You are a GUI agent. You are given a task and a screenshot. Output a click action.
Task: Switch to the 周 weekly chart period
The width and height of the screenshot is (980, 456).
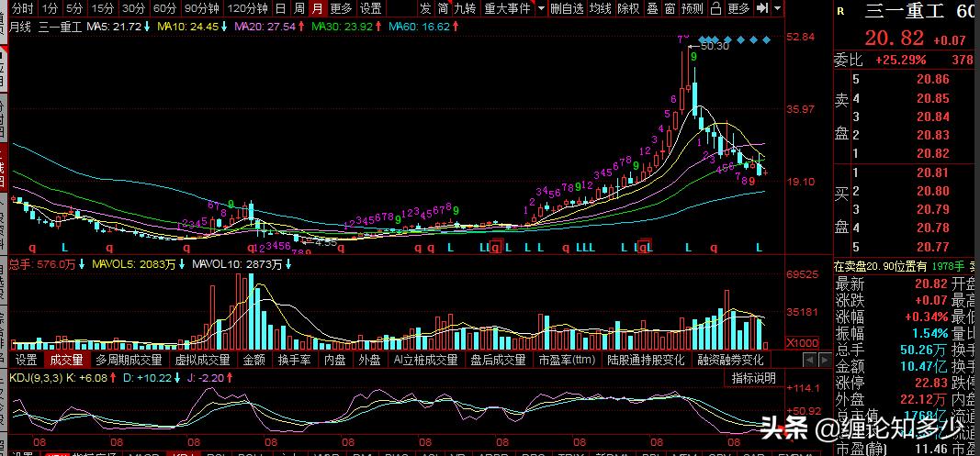tap(299, 8)
